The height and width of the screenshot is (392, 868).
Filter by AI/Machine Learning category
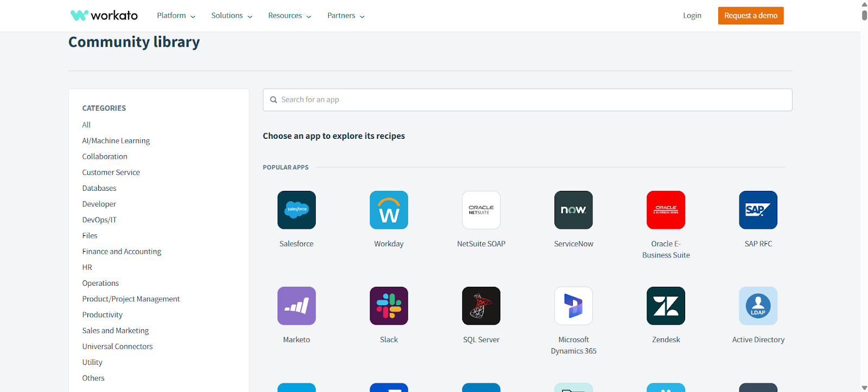[116, 140]
